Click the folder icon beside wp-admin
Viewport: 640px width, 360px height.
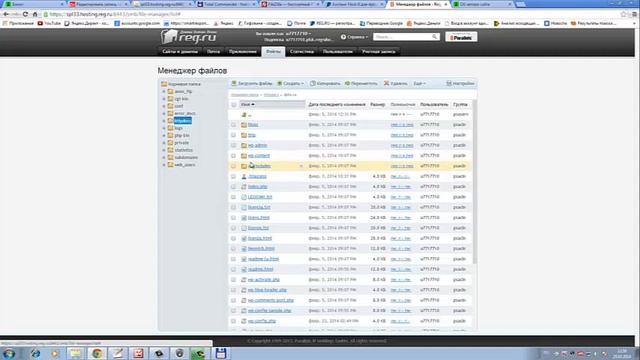tap(244, 145)
